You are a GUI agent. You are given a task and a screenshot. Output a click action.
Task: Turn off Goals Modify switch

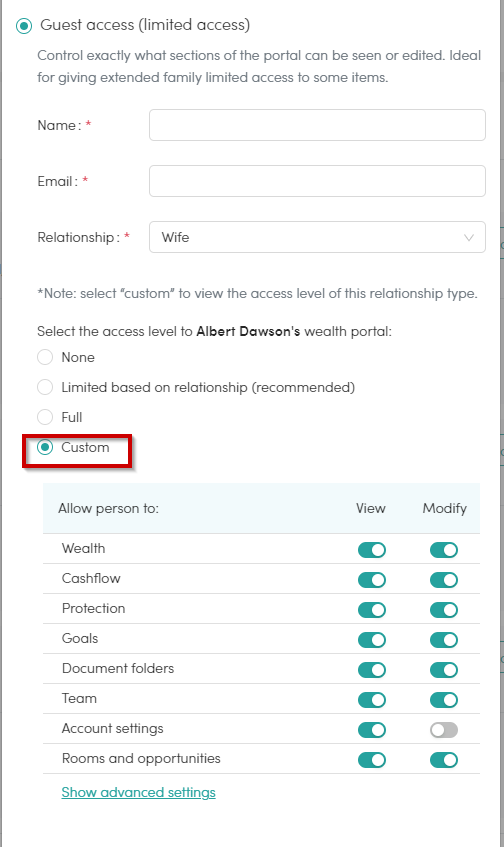444,640
